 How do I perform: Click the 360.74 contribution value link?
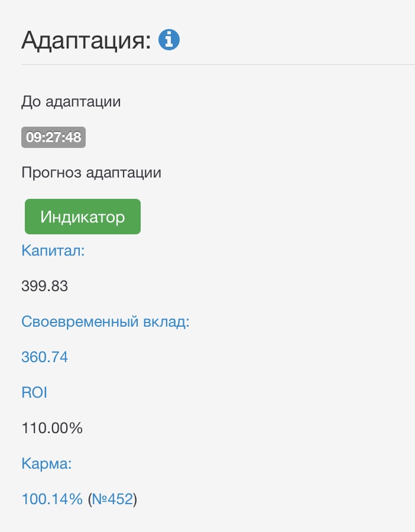[x=44, y=357]
